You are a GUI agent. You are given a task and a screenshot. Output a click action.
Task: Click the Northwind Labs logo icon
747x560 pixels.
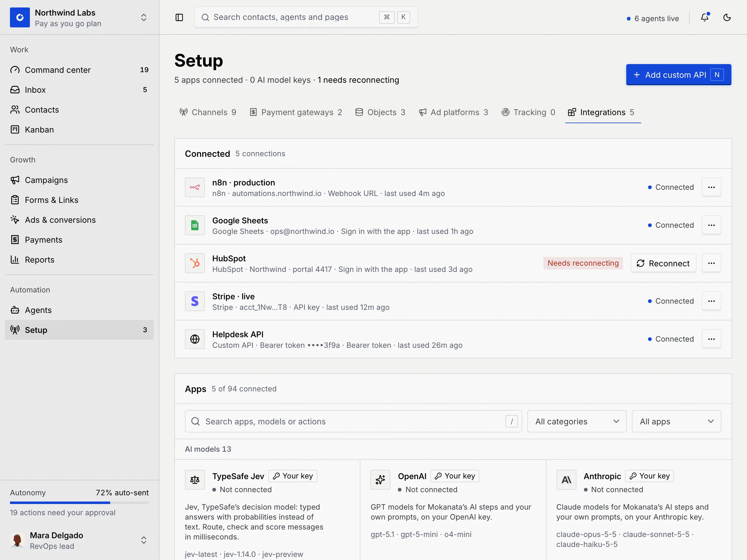[20, 17]
